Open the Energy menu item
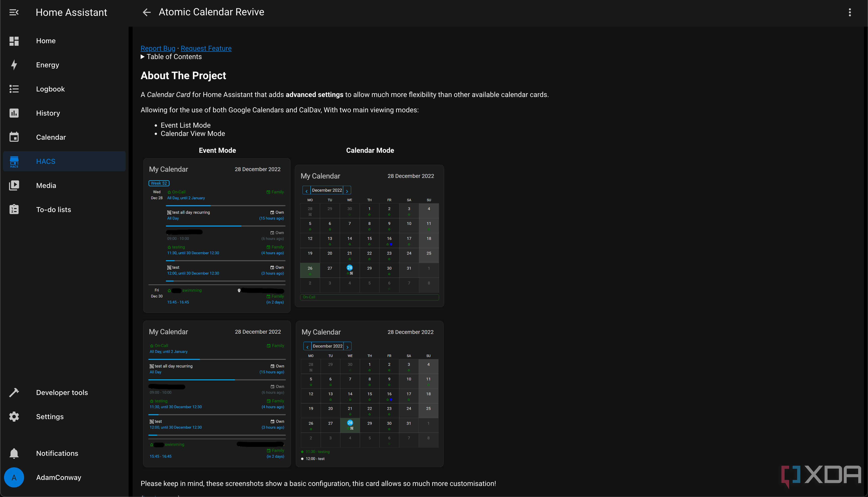Screen dimensions: 868x497 64,65
